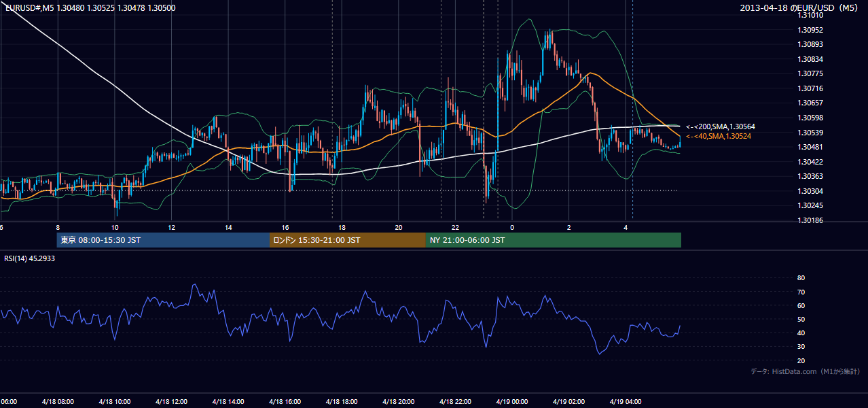The width and height of the screenshot is (868, 408).
Task: Click price axis value 1.30539
Action: [810, 133]
